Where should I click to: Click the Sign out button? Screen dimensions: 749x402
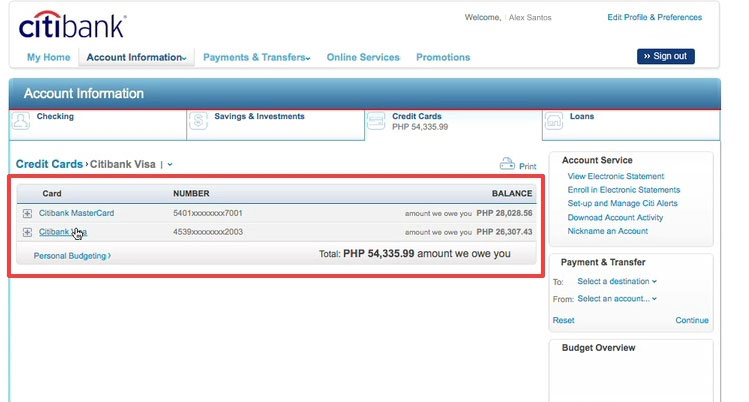[x=665, y=56]
